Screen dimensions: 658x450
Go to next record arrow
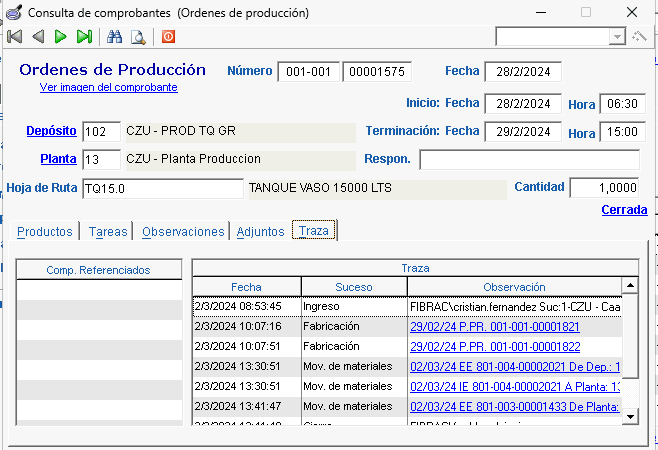click(x=61, y=37)
